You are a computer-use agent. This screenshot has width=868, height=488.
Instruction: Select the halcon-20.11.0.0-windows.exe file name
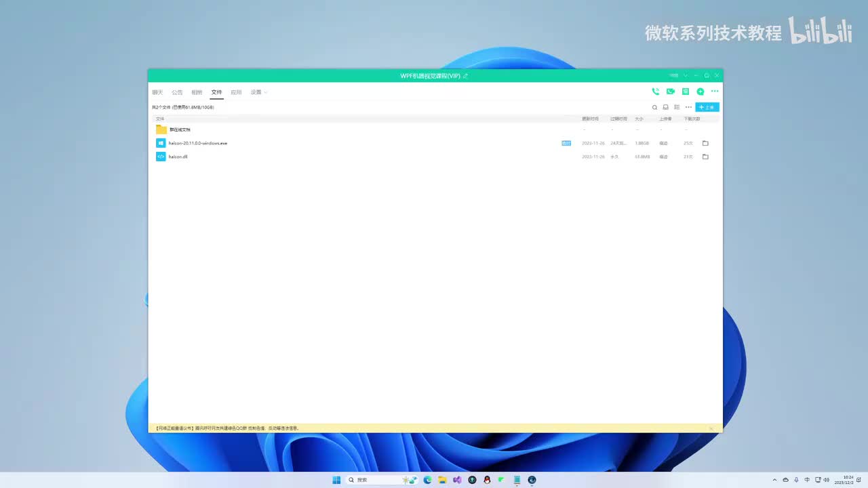coord(198,143)
